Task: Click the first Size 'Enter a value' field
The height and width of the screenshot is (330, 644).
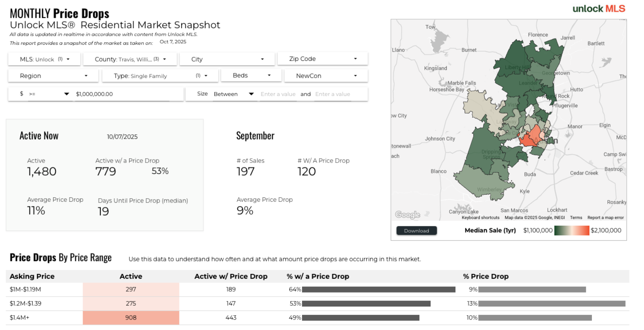Action: point(278,94)
